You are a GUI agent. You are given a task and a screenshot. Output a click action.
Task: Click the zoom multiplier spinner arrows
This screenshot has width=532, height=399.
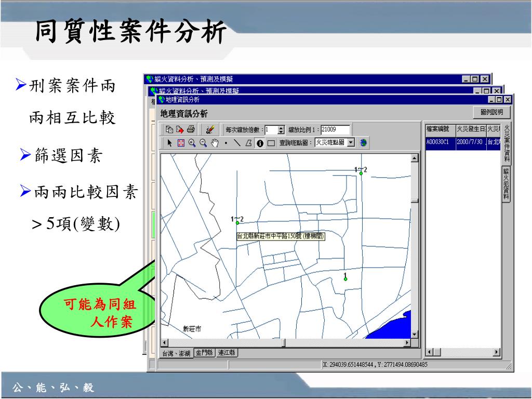(281, 129)
